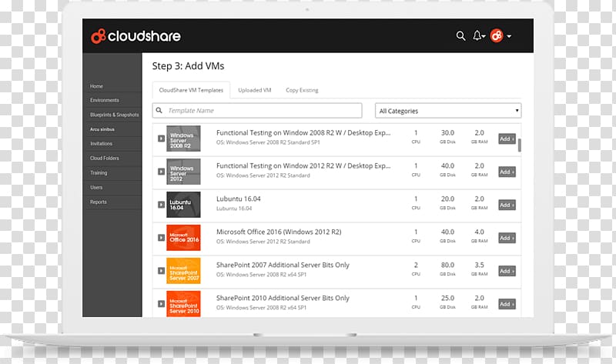Click the Template Name search field
Viewport: 616px width, 364px height.
tap(257, 110)
